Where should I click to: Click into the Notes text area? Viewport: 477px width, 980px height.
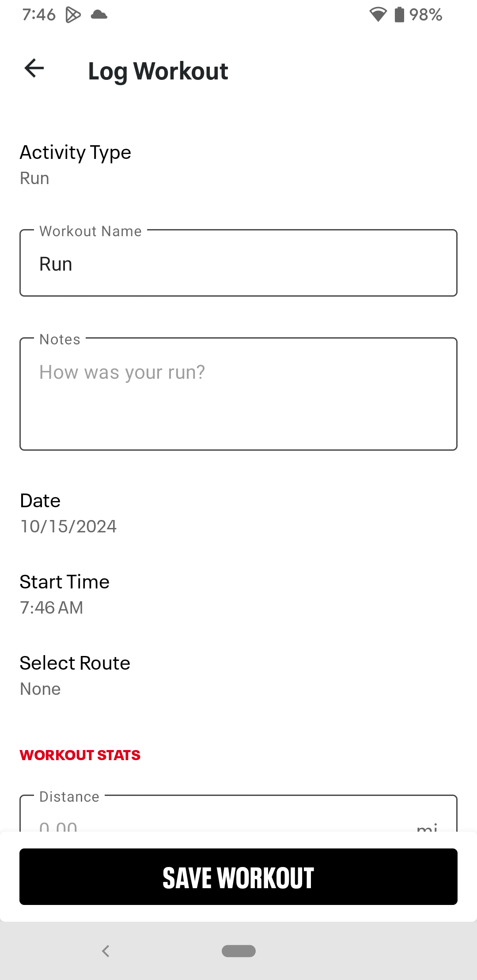(238, 394)
